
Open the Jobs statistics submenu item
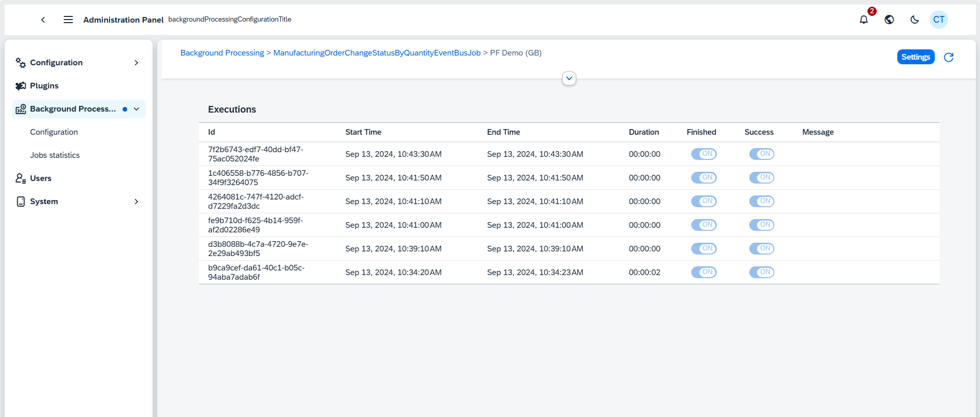tap(55, 155)
